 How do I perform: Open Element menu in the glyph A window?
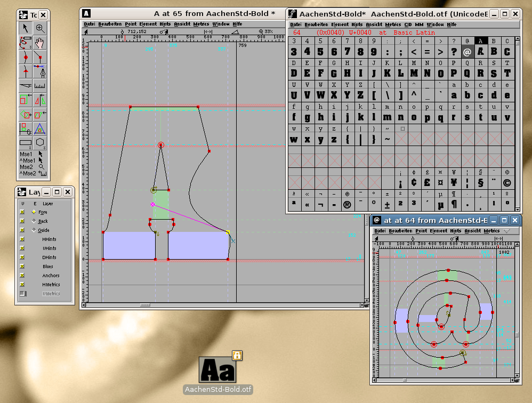coord(148,24)
